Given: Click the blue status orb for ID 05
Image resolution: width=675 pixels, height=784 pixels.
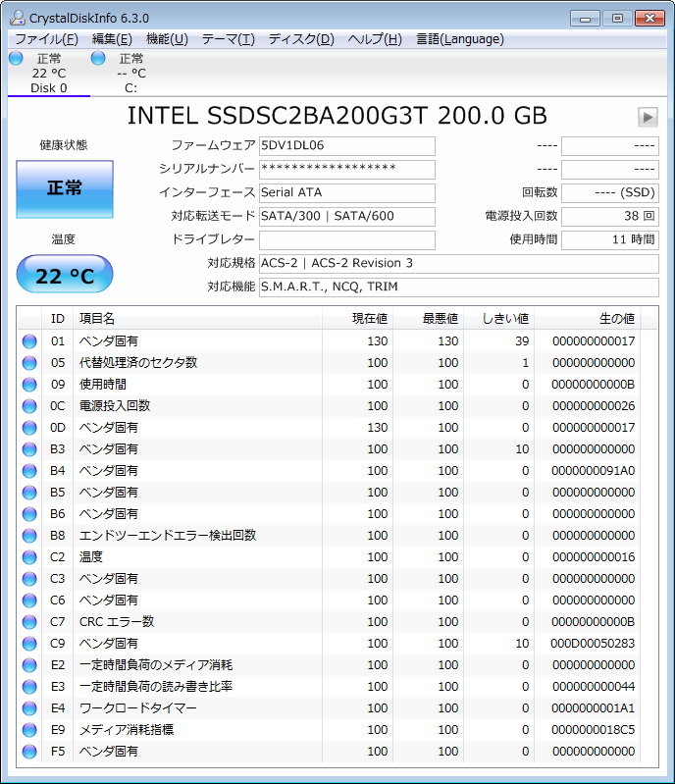Looking at the screenshot, I should click(x=29, y=362).
